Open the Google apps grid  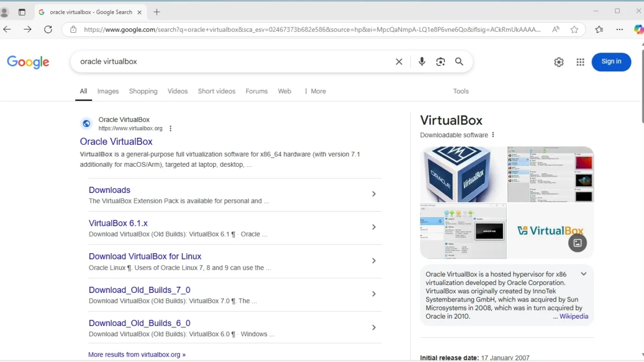(x=580, y=62)
